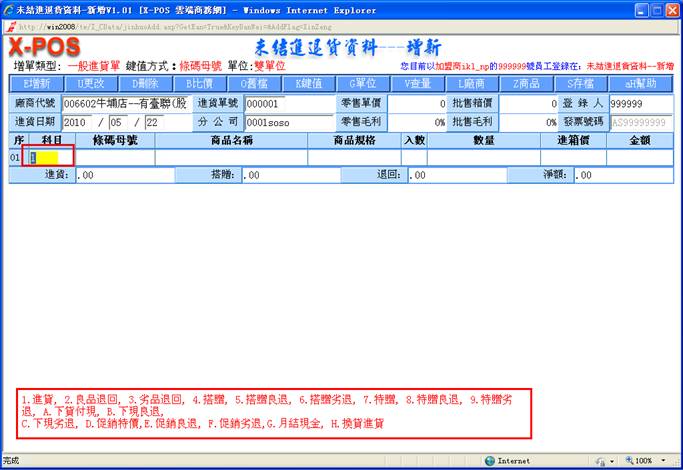Open the 100% zoom level dropdown
Image resolution: width=683 pixels, height=470 pixels.
tap(650, 461)
